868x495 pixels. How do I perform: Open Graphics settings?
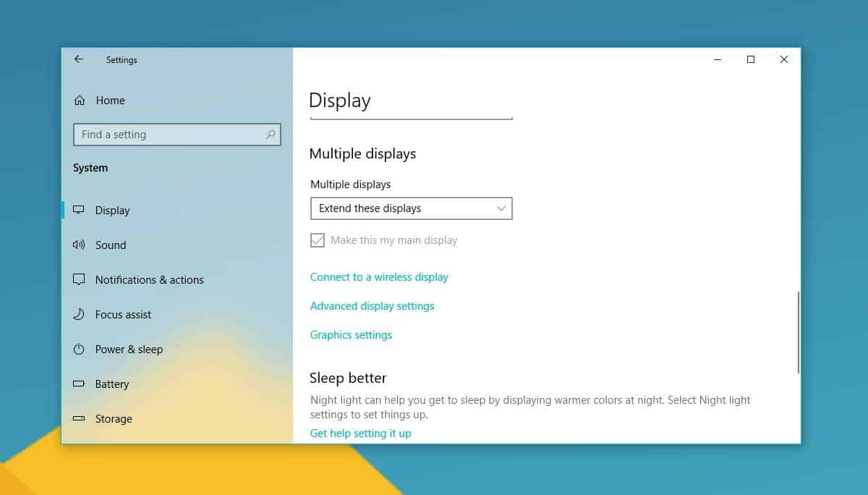(x=351, y=334)
